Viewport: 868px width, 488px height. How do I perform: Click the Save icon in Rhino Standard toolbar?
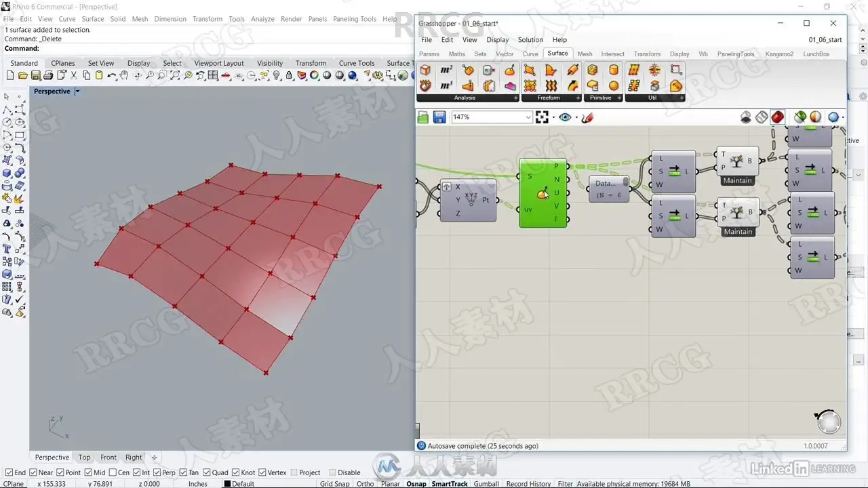click(35, 76)
